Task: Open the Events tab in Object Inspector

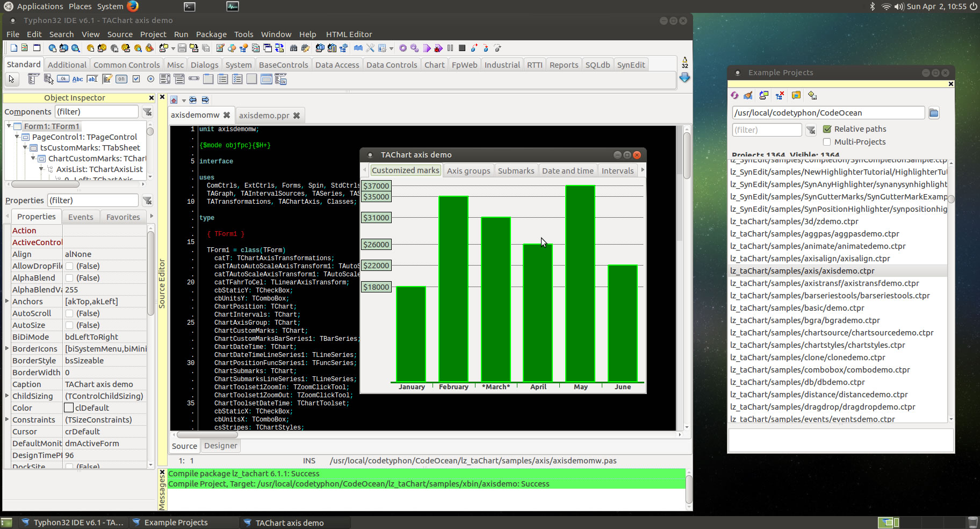Action: tap(81, 217)
